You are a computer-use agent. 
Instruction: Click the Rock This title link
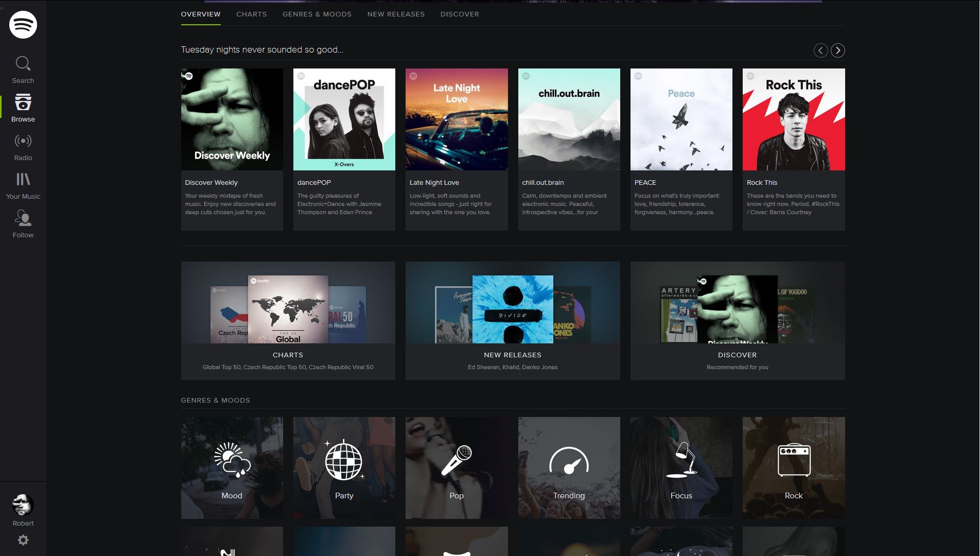[x=762, y=182]
